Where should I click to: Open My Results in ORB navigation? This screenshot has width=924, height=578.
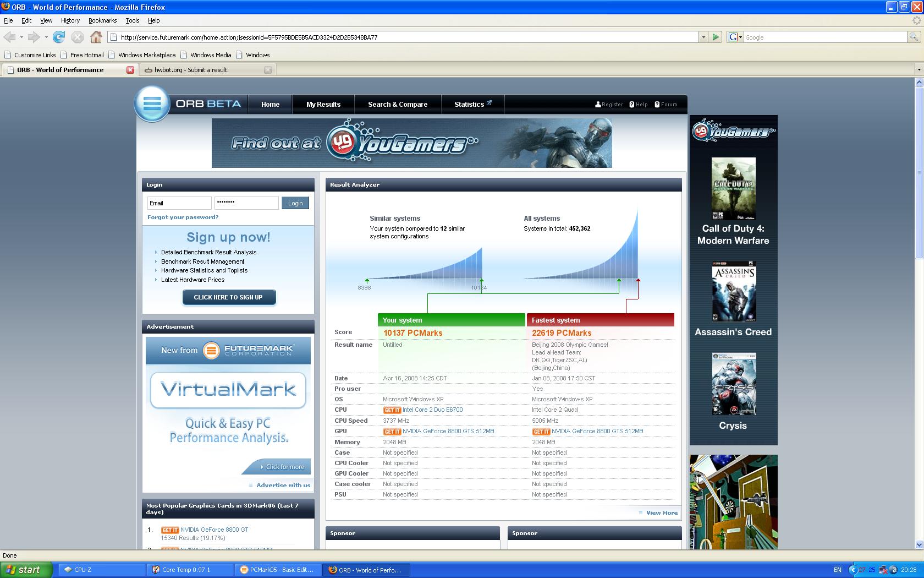(x=323, y=104)
